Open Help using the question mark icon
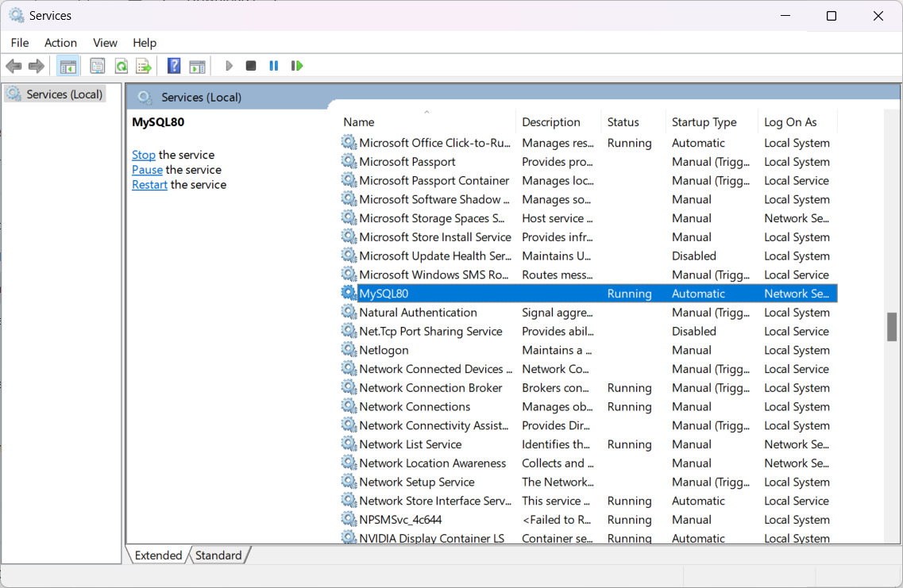Viewport: 903px width, 588px height. (173, 65)
